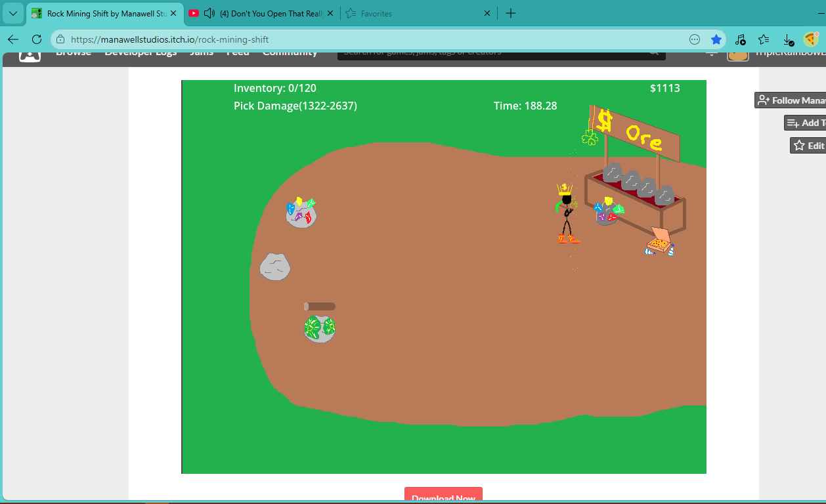Open the tab search chevron menu

click(x=12, y=13)
